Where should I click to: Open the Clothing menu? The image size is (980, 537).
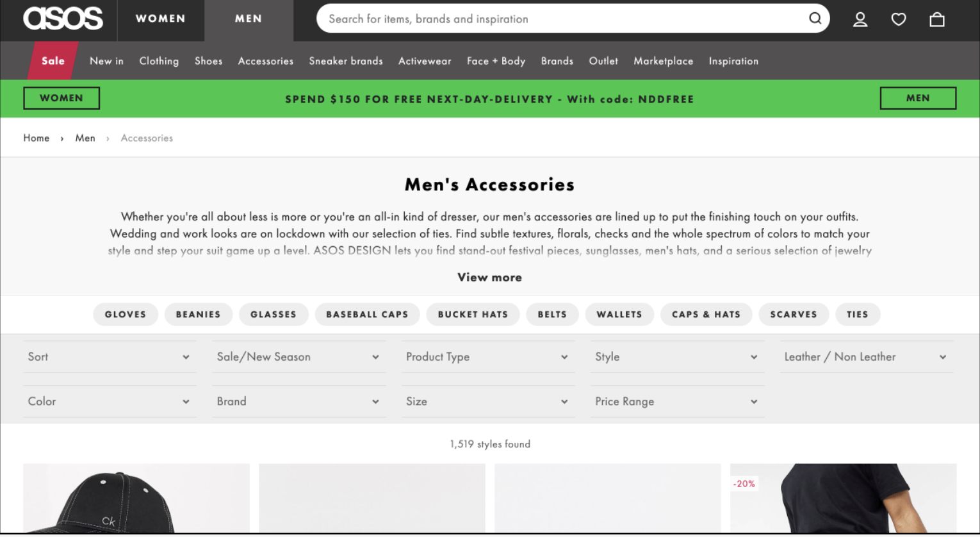[159, 61]
